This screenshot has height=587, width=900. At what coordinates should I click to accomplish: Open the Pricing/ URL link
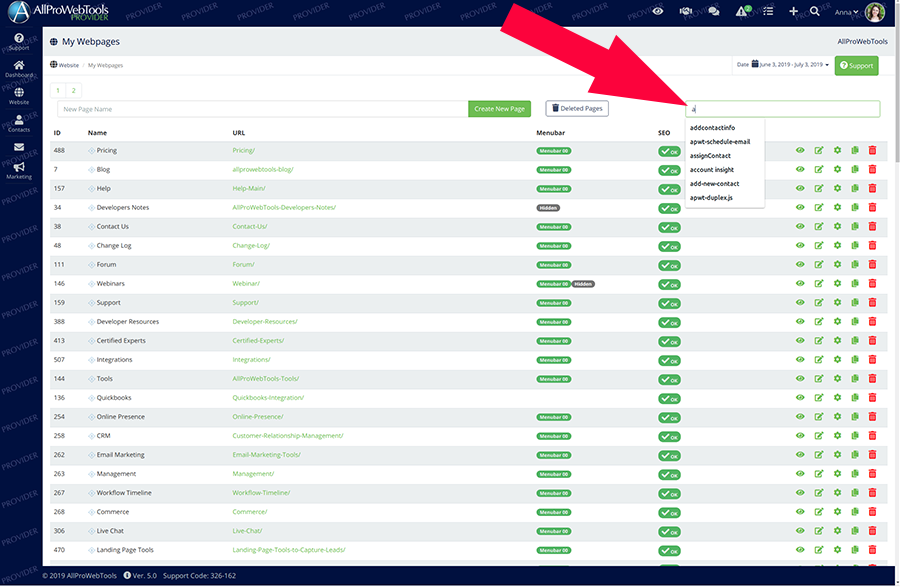pyautogui.click(x=243, y=150)
